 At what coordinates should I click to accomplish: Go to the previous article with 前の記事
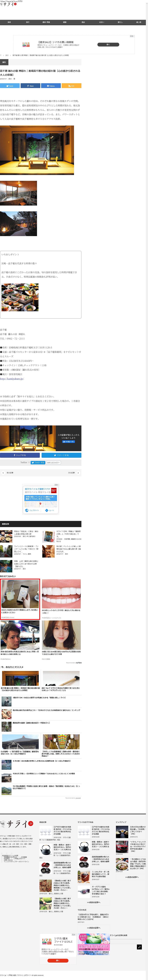(x=9, y=472)
